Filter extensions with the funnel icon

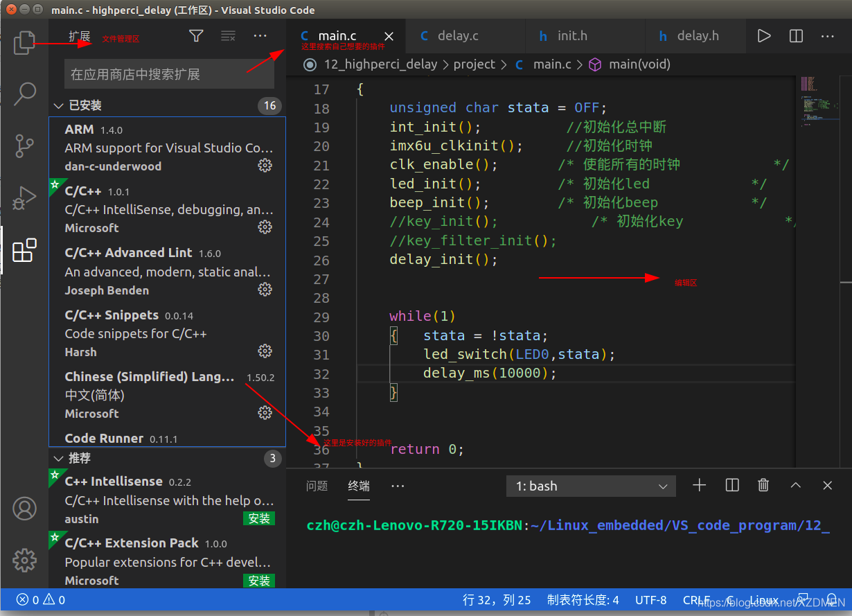[196, 36]
